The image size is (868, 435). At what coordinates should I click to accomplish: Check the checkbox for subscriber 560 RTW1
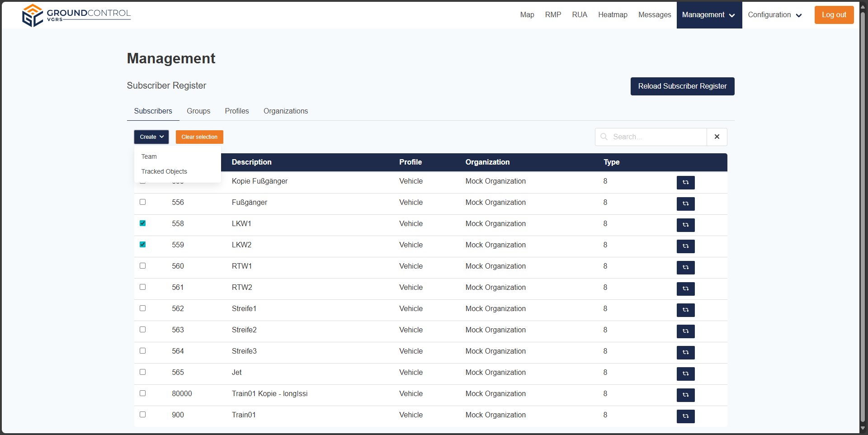143,266
